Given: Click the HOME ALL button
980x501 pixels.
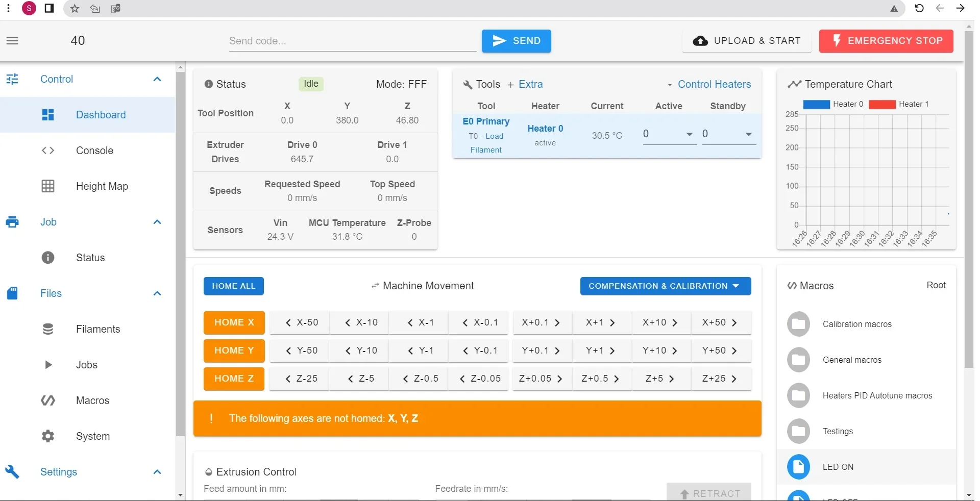Looking at the screenshot, I should pos(234,286).
